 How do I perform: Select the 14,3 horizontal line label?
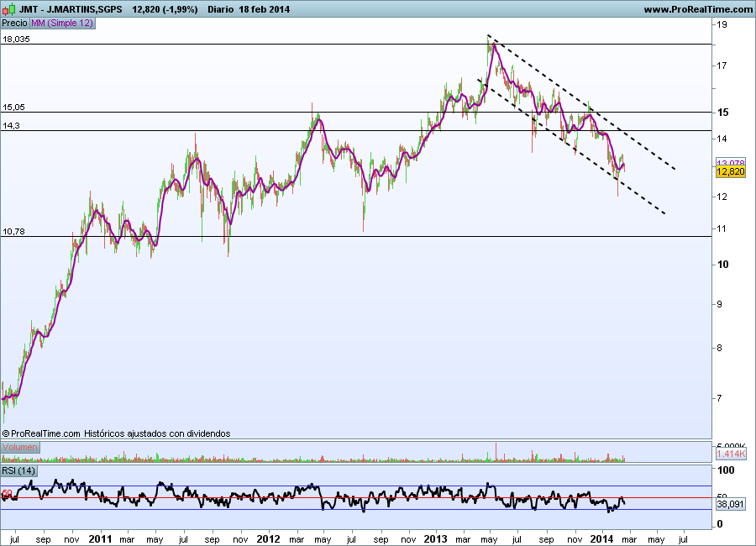[11, 126]
